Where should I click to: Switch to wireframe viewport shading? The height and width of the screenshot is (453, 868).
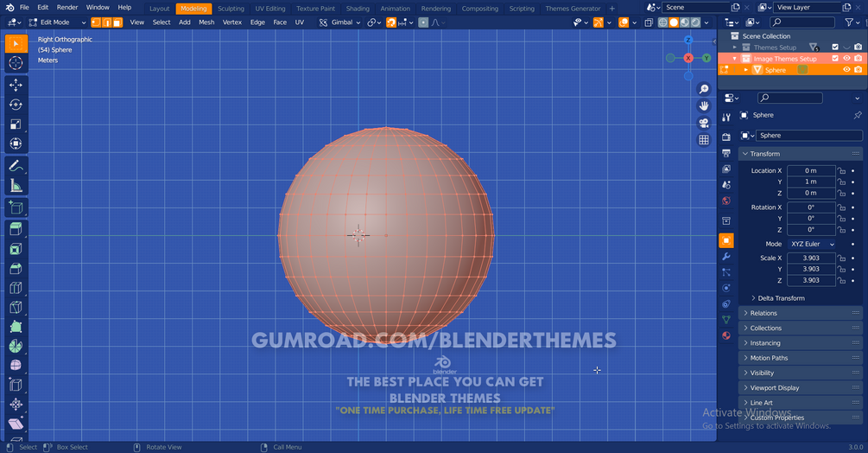[662, 22]
